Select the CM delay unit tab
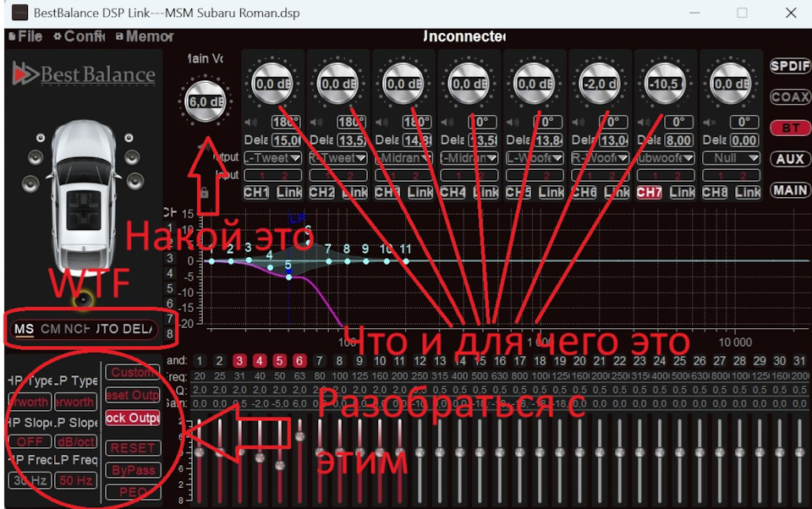This screenshot has height=509, width=812. tap(50, 329)
